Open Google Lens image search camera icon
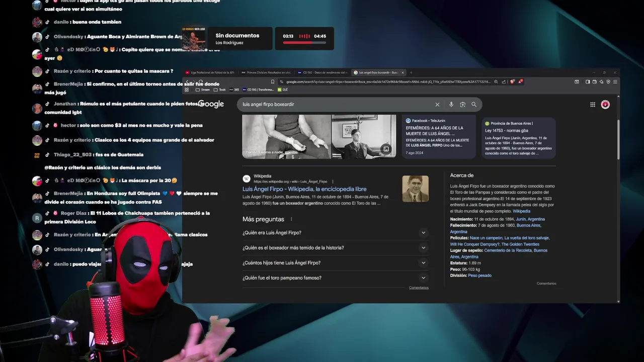Image resolution: width=644 pixels, height=362 pixels. tap(462, 105)
